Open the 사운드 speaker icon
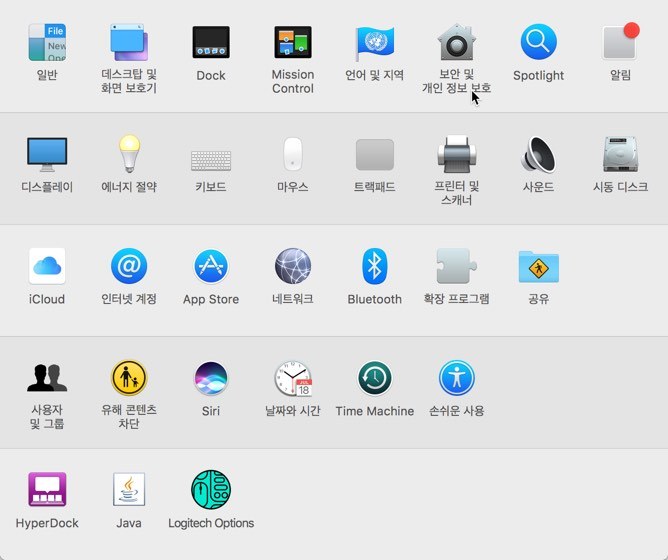This screenshot has height=560, width=668. pyautogui.click(x=538, y=154)
